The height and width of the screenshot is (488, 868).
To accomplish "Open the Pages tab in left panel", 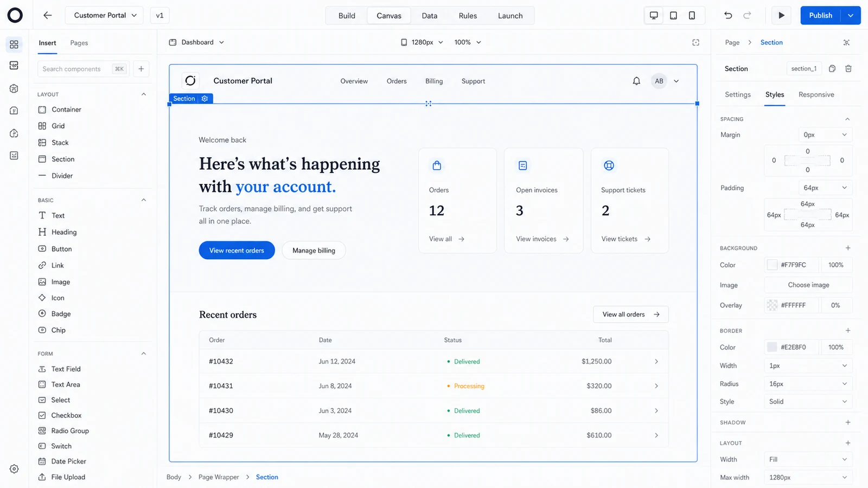I will 79,43.
